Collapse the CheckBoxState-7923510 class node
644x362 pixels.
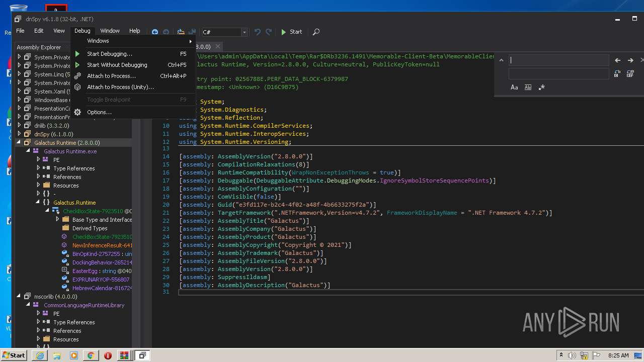tap(48, 211)
